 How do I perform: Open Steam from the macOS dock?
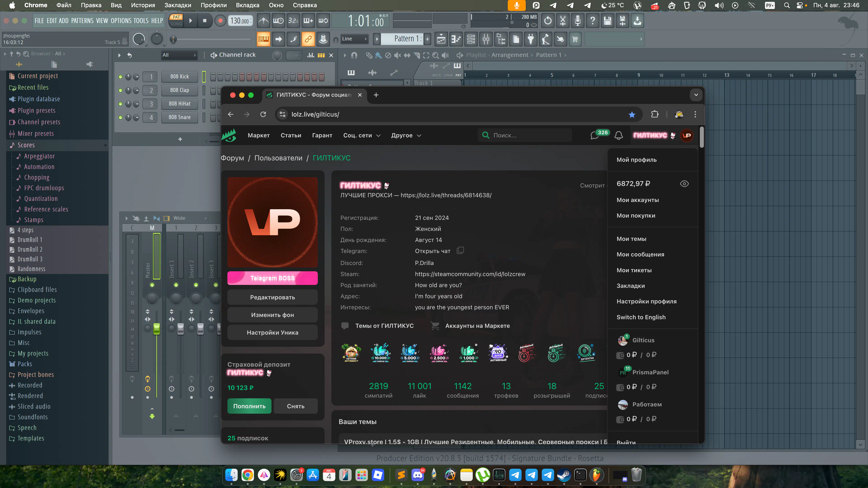click(x=564, y=475)
